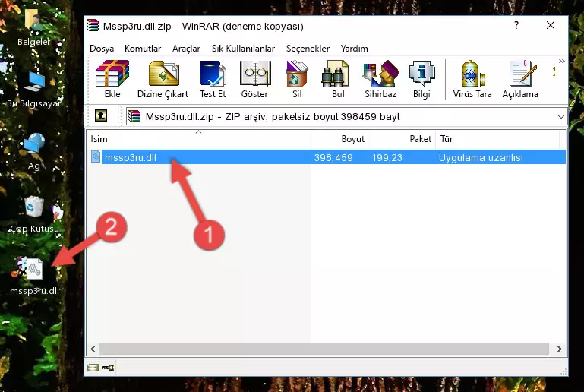
Task: Click the WinRAR title bar help button
Action: [516, 25]
